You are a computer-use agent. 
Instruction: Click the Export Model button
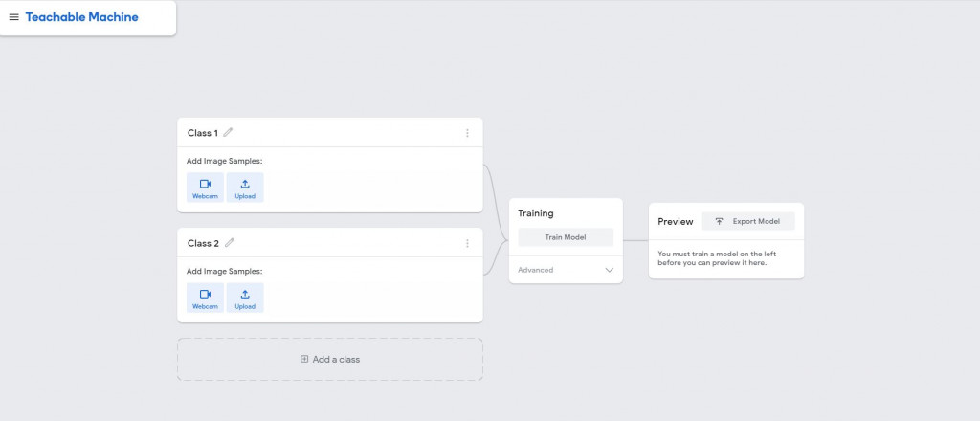click(747, 221)
